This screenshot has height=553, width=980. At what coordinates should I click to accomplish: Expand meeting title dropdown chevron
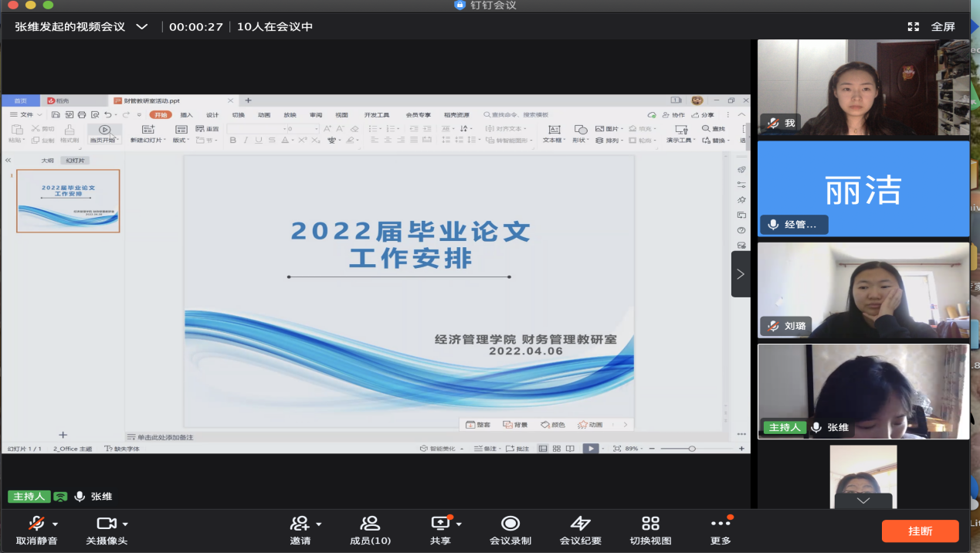coord(141,26)
